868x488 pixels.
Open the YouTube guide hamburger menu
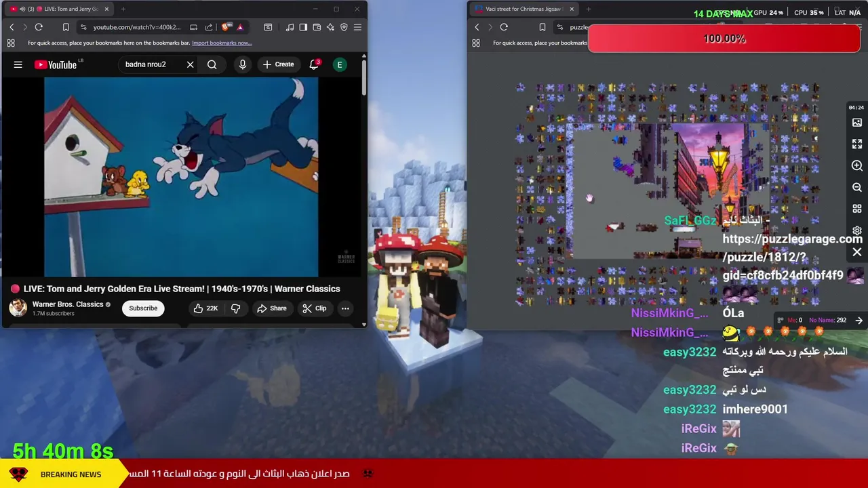[18, 64]
